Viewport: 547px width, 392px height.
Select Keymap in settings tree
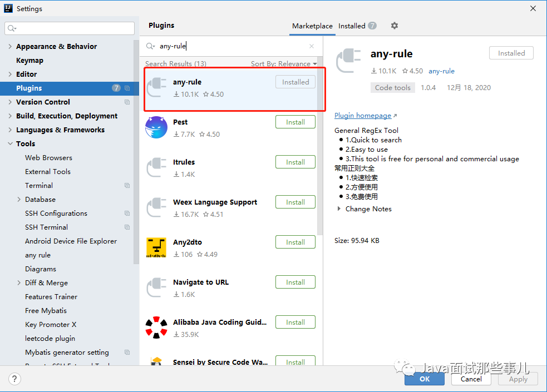point(29,60)
